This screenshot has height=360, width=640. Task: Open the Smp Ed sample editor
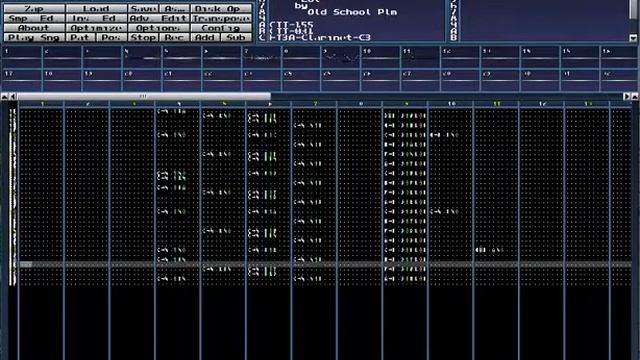pos(34,18)
